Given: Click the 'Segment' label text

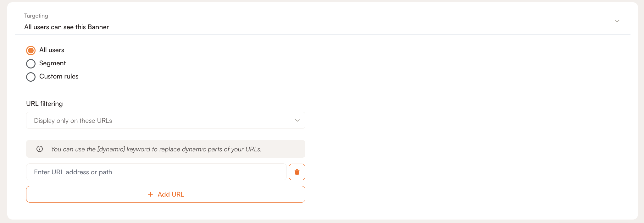Looking at the screenshot, I should 53,63.
